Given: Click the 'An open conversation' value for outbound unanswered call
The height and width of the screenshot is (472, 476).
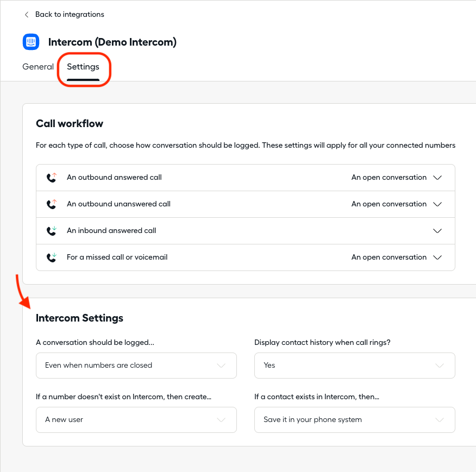Looking at the screenshot, I should pos(389,204).
